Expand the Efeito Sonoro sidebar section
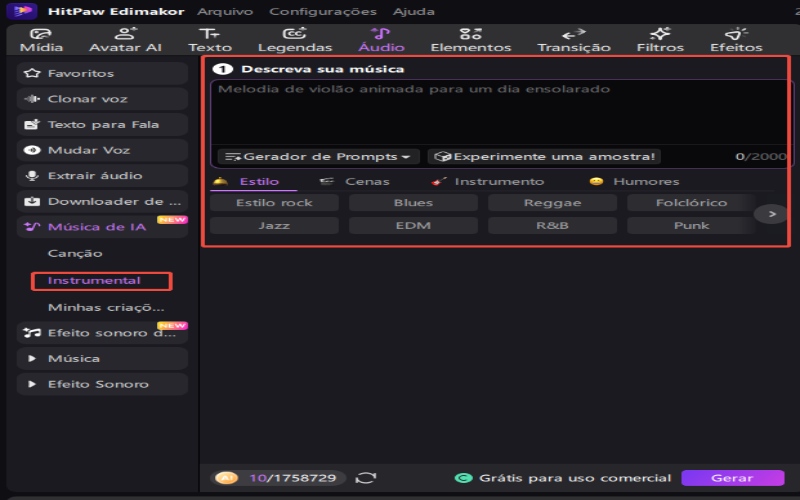800x500 pixels. coord(103,384)
